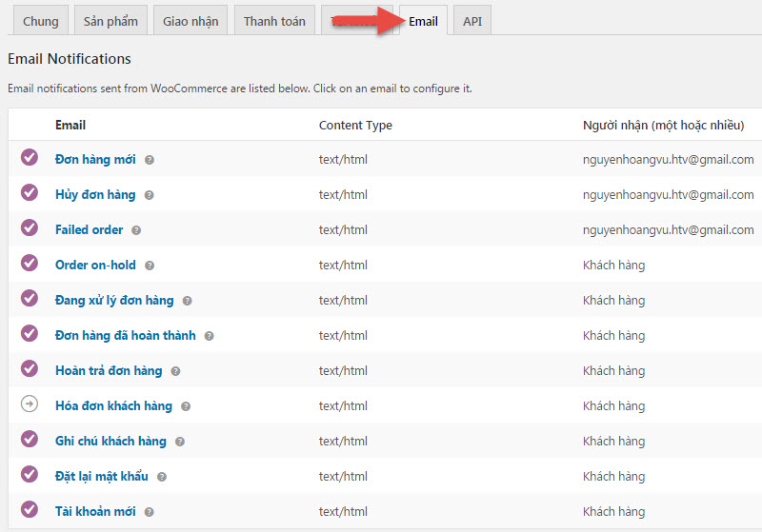762x532 pixels.
Task: Configure Hóa đơn khách hàng email
Action: (113, 405)
